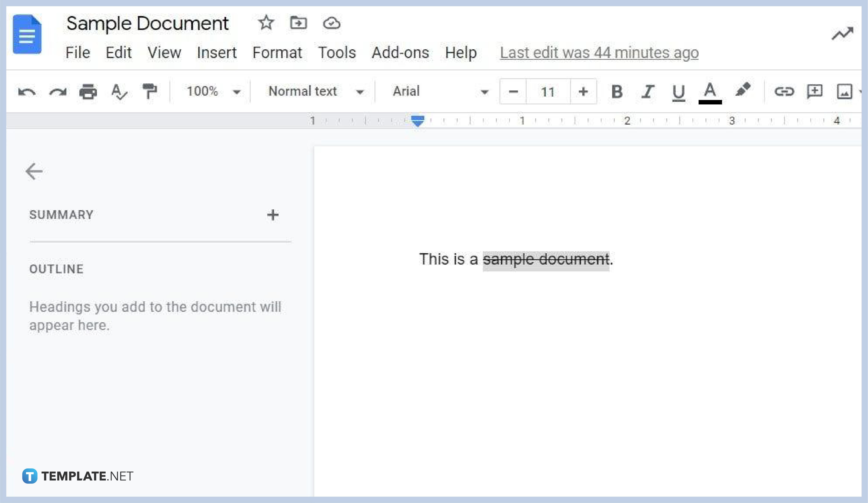
Task: Select the Paint format tool
Action: point(150,91)
